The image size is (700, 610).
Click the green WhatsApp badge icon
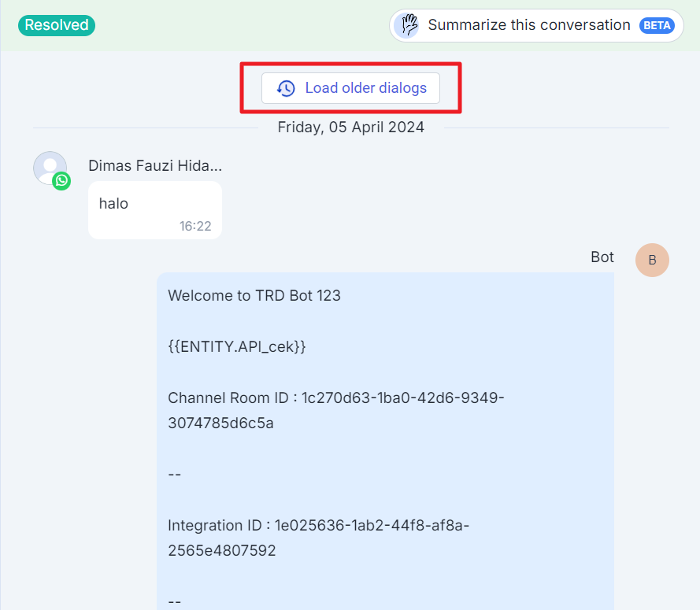(61, 181)
